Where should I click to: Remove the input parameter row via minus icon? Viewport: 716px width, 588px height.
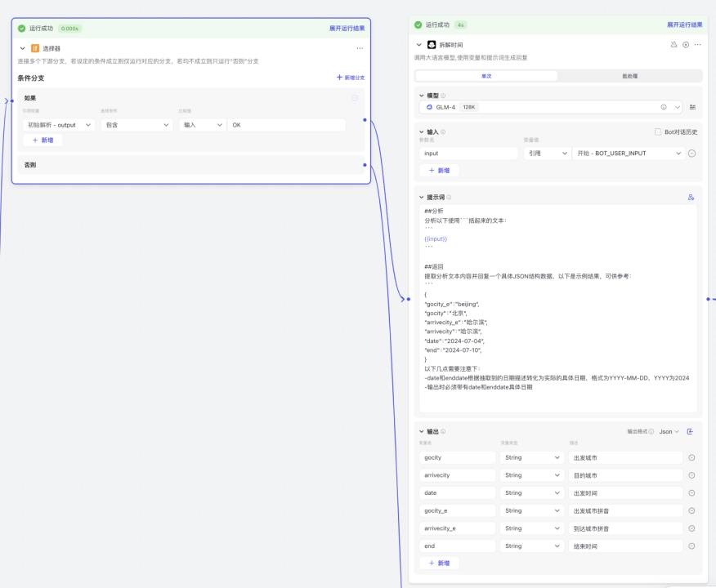691,154
